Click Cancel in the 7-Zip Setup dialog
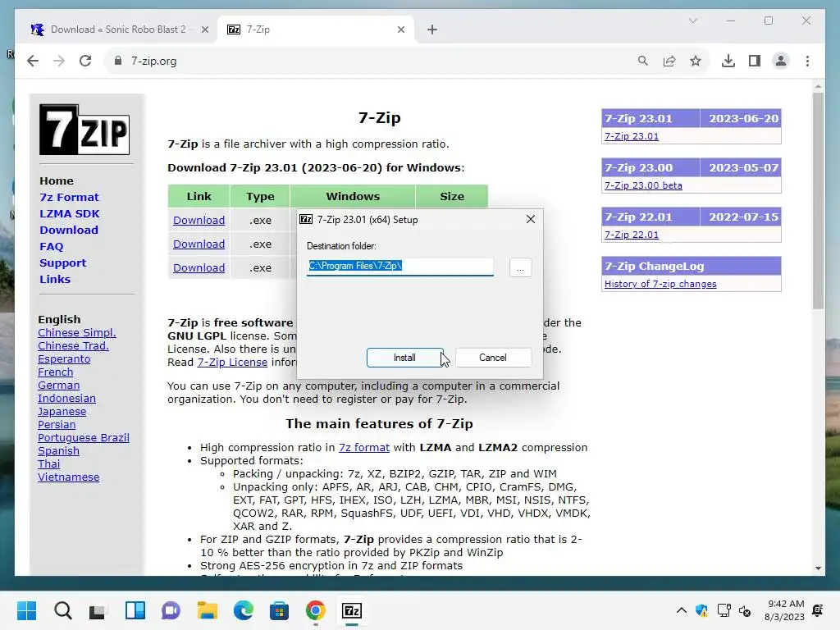 coord(492,358)
